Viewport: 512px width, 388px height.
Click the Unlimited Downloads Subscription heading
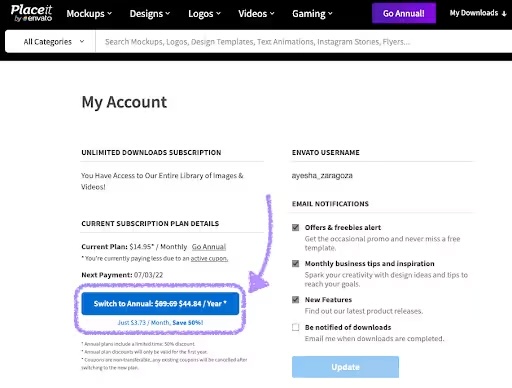click(151, 153)
